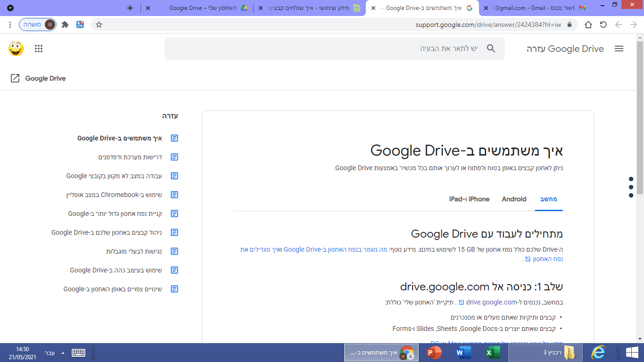The width and height of the screenshot is (644, 362).
Task: Open PowerPoint from the taskbar
Action: [434, 353]
